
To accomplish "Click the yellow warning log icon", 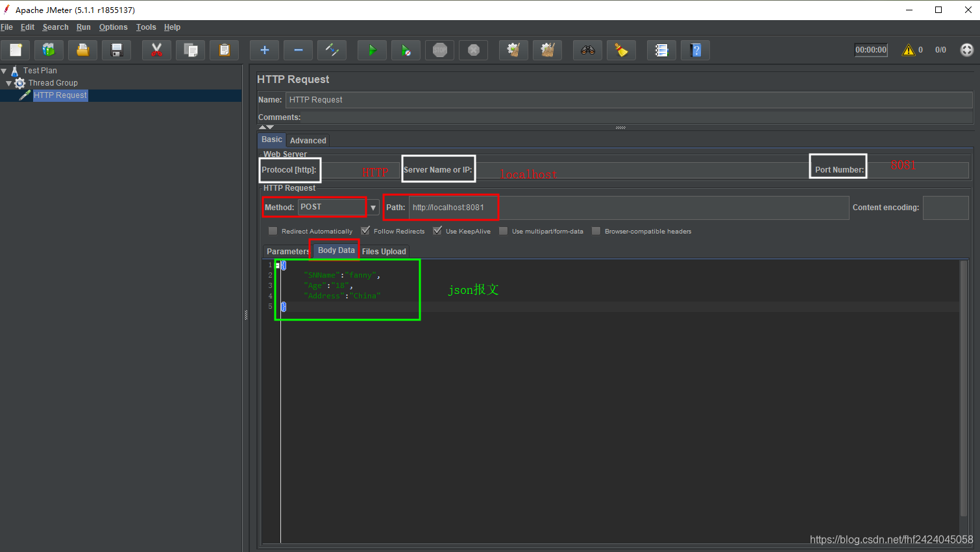I will (x=909, y=50).
